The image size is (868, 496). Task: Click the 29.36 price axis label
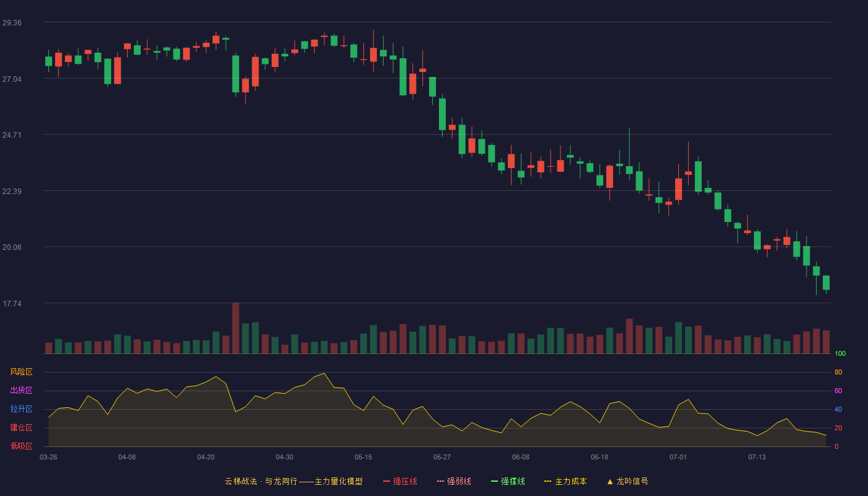click(12, 23)
